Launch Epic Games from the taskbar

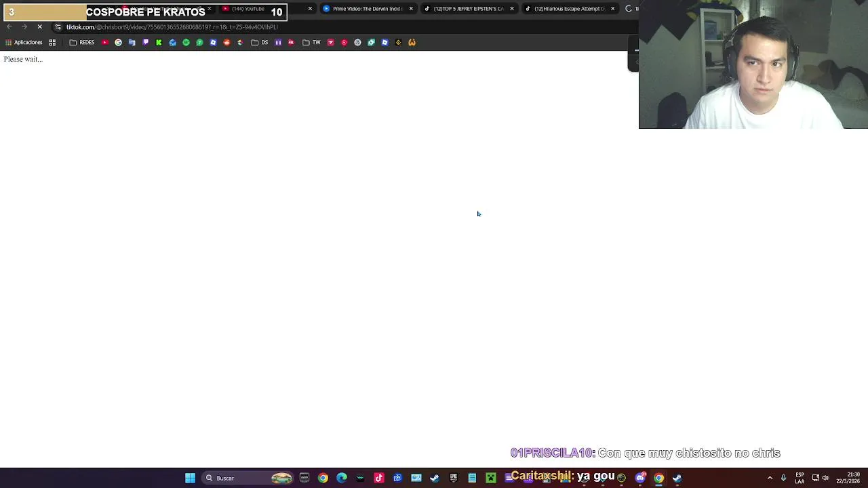point(454,478)
